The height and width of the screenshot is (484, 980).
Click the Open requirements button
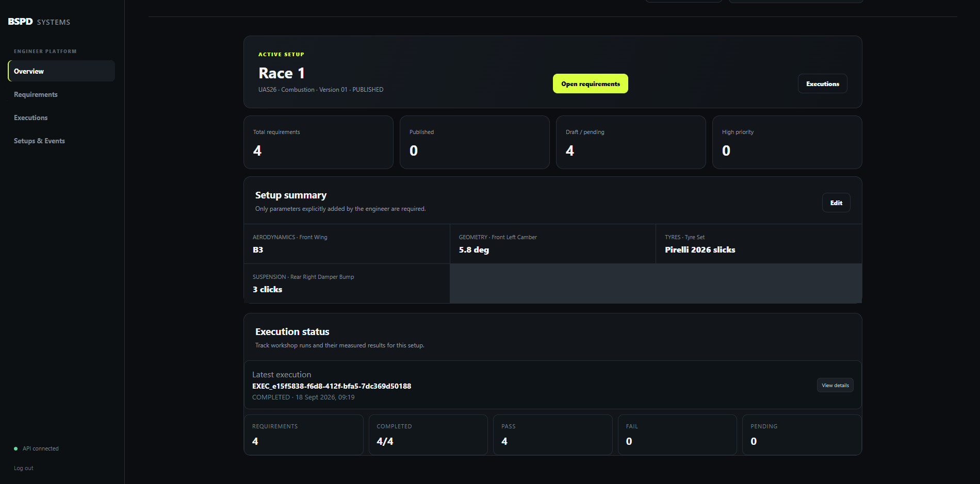[591, 84]
